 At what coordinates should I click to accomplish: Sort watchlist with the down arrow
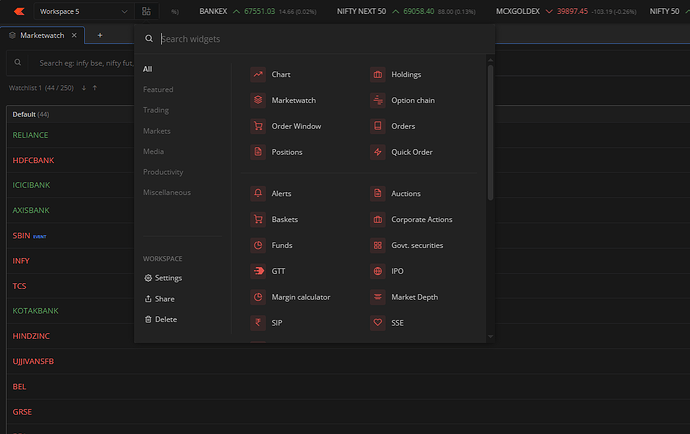(84, 88)
